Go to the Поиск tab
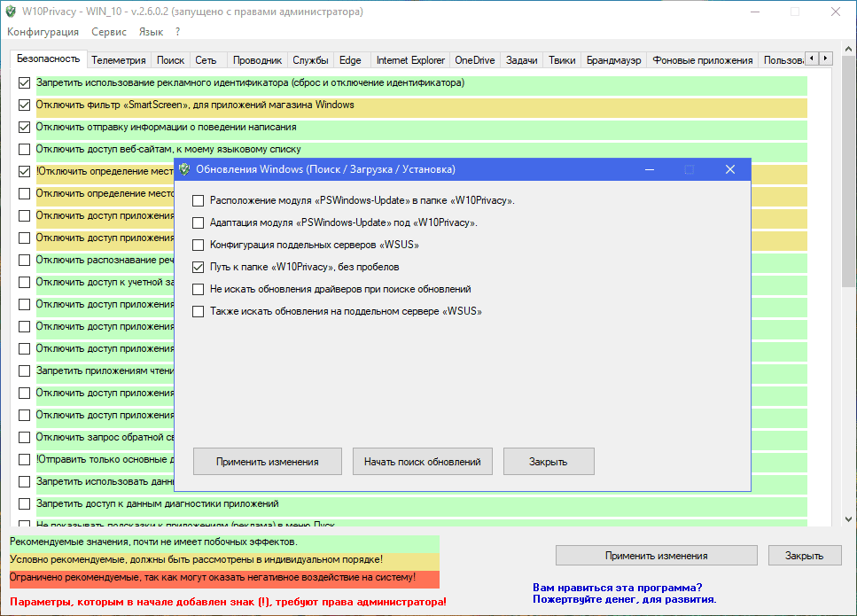The width and height of the screenshot is (857, 616). (x=170, y=60)
